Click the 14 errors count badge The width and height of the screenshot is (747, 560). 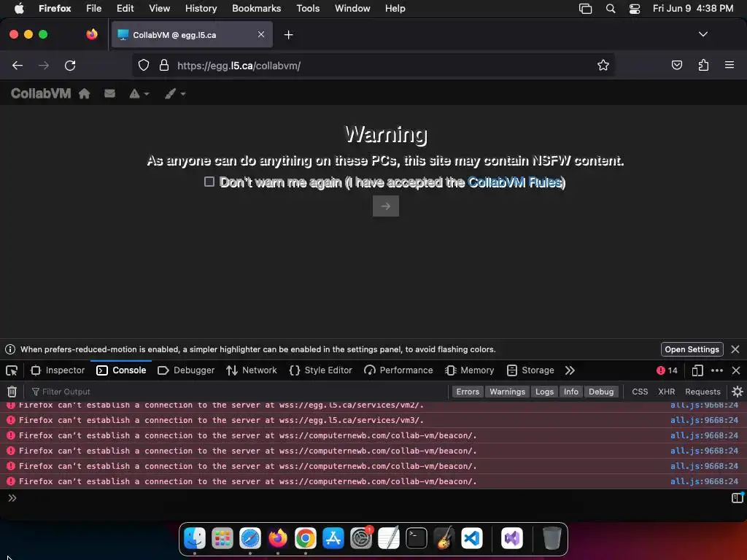[x=667, y=370]
